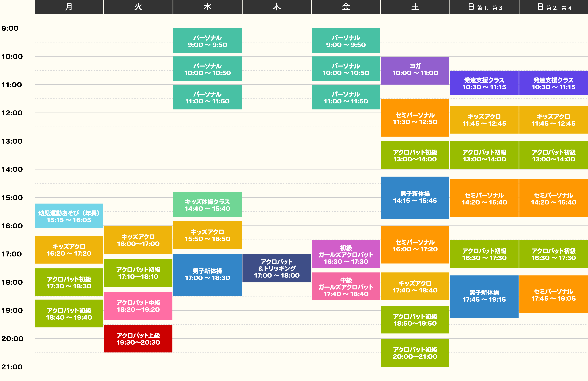Image resolution: width=588 pixels, height=381 pixels.
Task: Select the 月 (Monday) column header
Action: coord(69,7)
